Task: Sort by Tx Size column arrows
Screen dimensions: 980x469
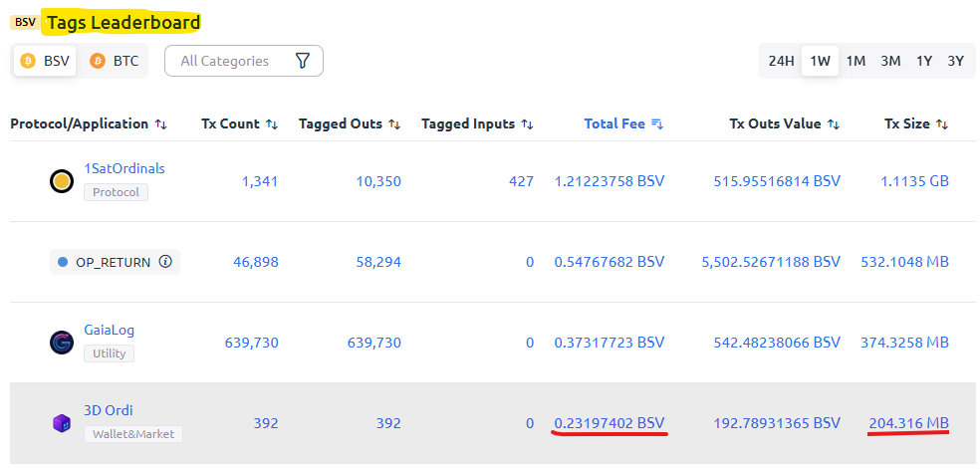Action: click(942, 124)
